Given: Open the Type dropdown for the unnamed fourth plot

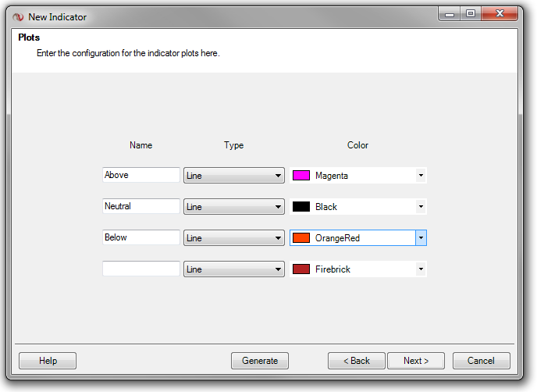Looking at the screenshot, I should tap(234, 269).
